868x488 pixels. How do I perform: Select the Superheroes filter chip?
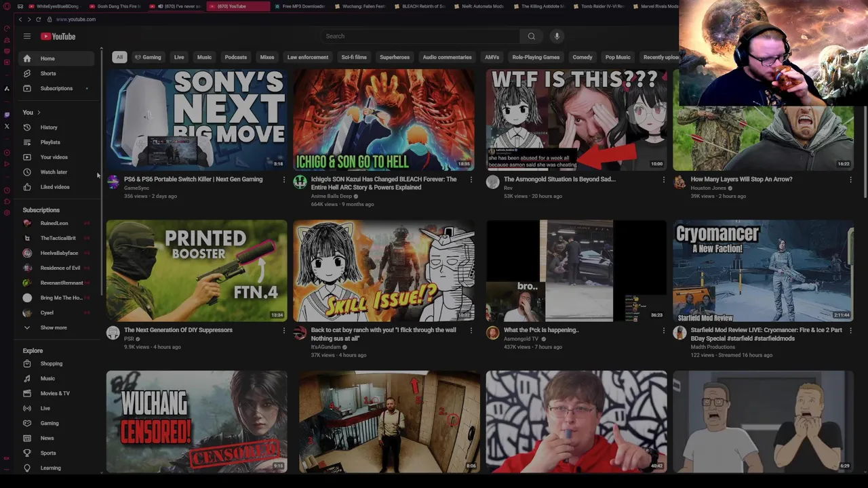point(394,57)
